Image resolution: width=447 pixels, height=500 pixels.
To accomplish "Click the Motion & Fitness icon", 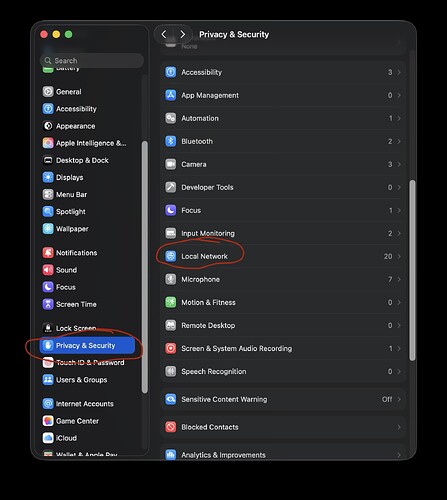I will 171,302.
